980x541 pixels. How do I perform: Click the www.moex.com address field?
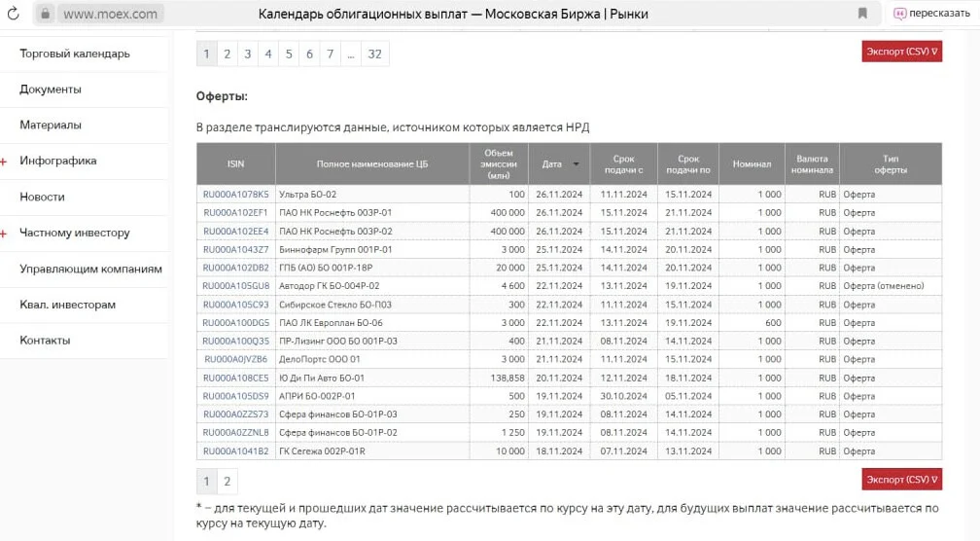click(111, 14)
